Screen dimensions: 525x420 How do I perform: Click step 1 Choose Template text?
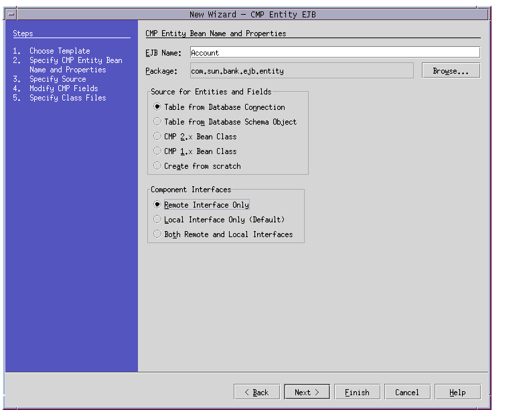click(x=60, y=51)
